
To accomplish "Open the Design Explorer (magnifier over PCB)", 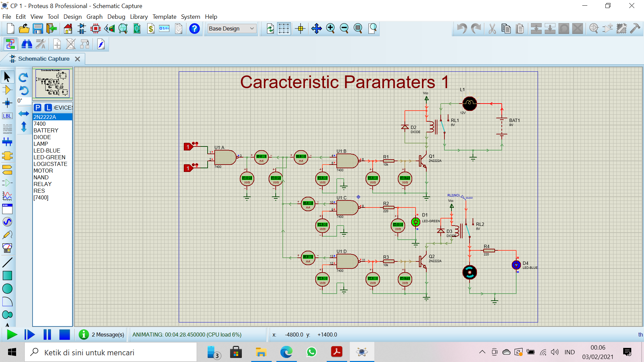I will click(x=123, y=28).
